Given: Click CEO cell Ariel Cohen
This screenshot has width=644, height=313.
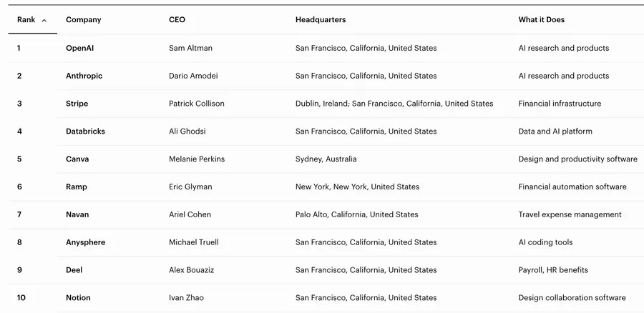Looking at the screenshot, I should pyautogui.click(x=190, y=214).
